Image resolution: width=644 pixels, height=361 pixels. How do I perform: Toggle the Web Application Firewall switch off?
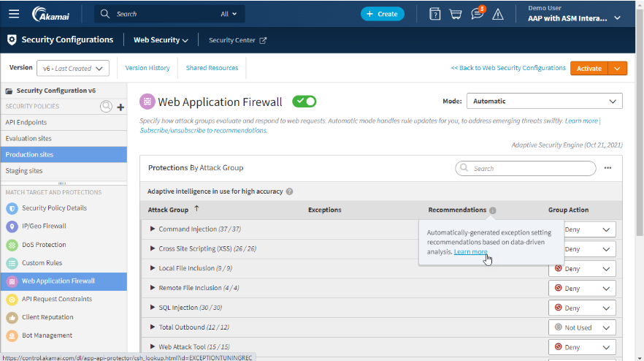click(304, 102)
